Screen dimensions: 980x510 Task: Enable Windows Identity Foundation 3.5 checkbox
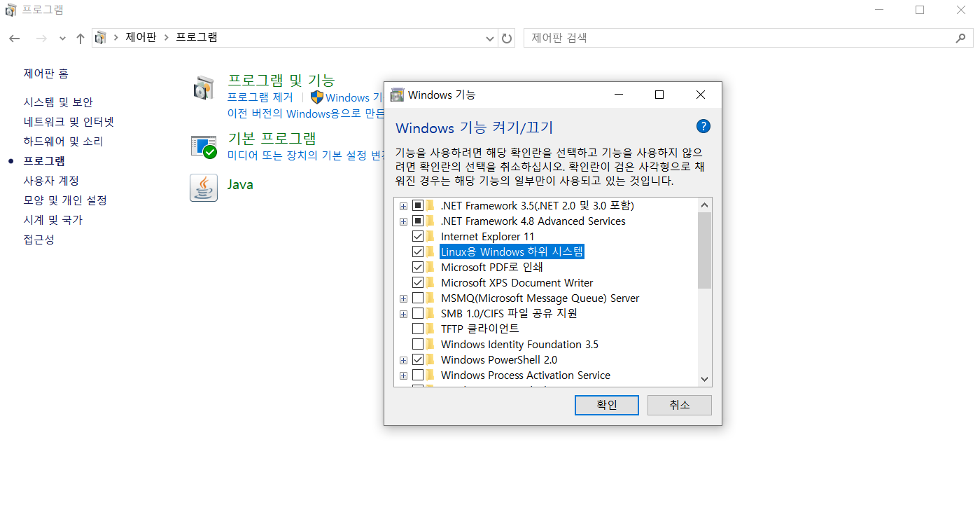pyautogui.click(x=418, y=344)
